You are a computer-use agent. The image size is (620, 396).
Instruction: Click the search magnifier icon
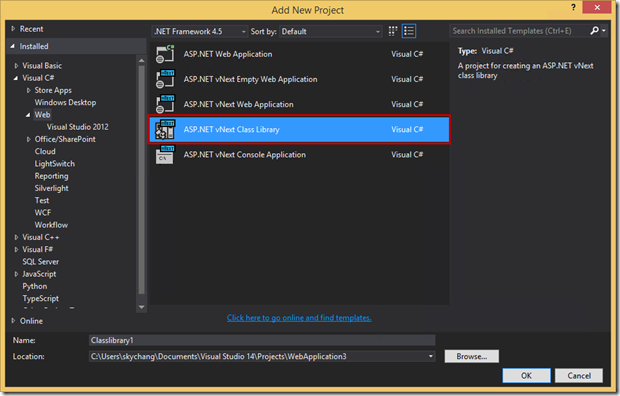(594, 31)
